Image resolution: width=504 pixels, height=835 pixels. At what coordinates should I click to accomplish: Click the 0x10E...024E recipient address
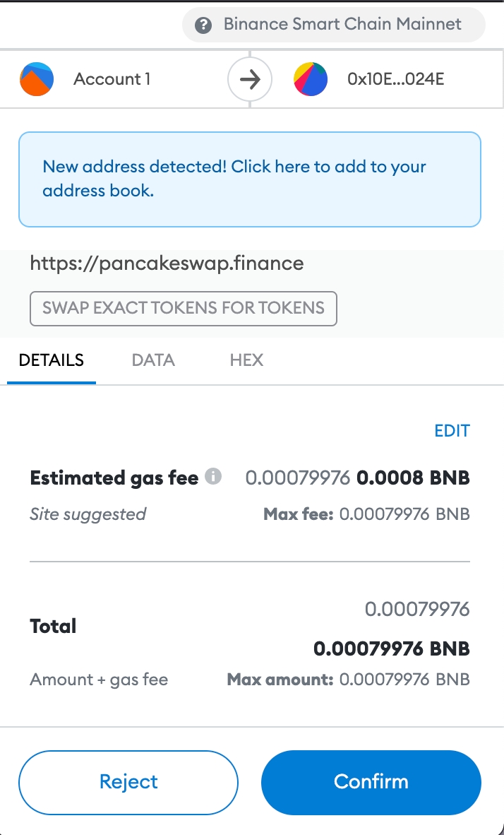click(395, 79)
